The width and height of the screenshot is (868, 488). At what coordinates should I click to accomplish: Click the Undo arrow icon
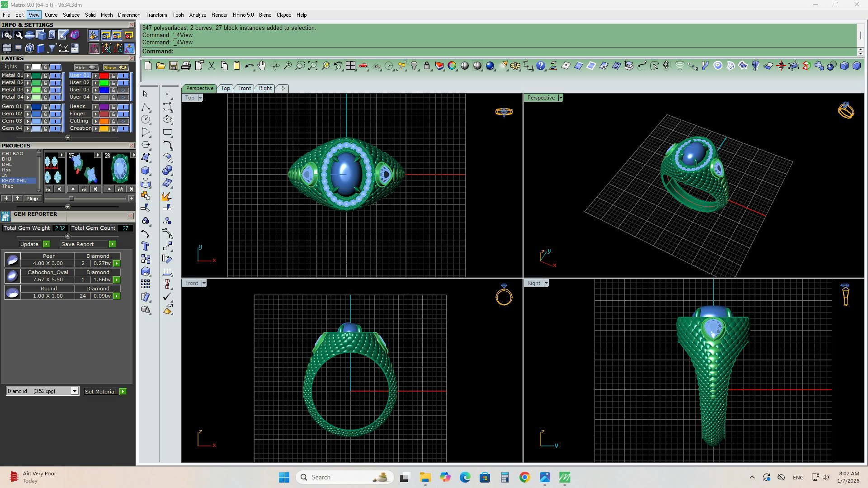tap(249, 66)
